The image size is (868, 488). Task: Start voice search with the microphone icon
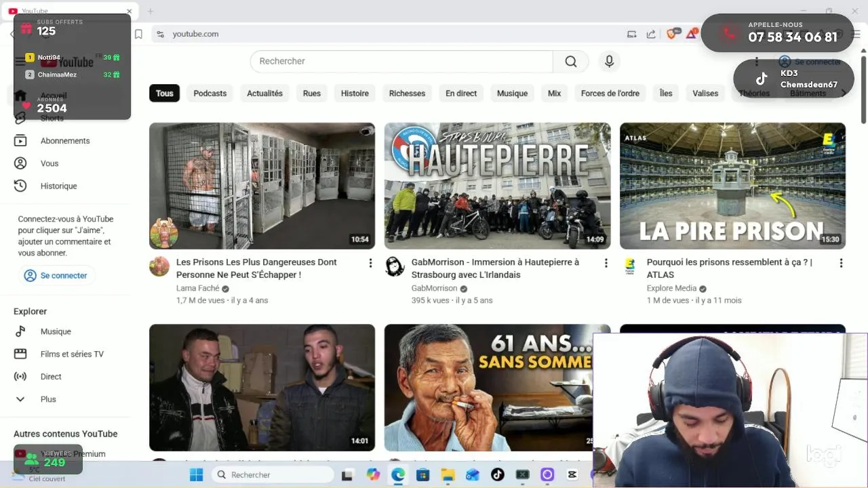coord(609,61)
